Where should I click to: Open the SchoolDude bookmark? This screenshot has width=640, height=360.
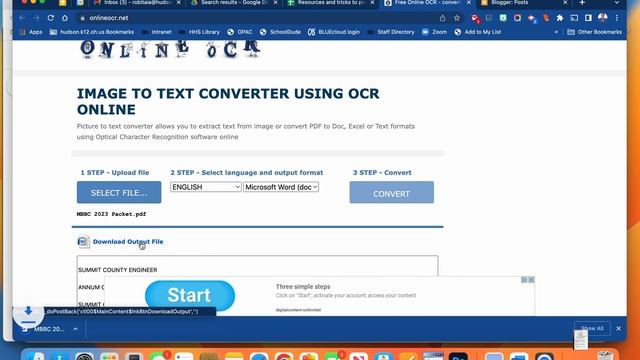(x=280, y=32)
